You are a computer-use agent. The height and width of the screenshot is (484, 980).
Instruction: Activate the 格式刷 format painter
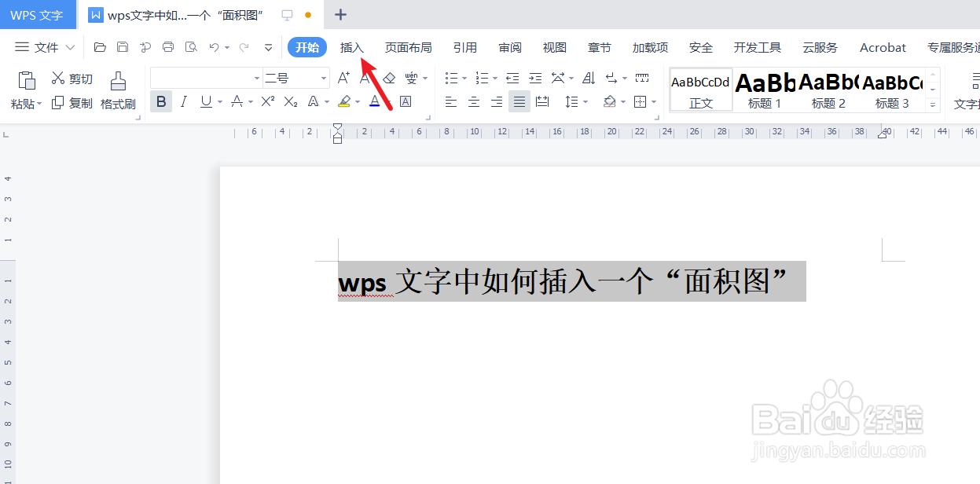coord(118,91)
